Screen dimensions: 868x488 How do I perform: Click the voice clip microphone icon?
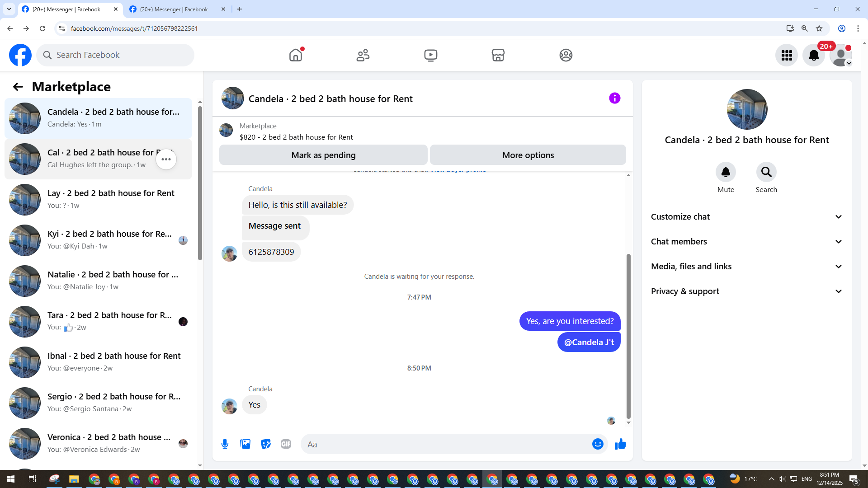click(225, 444)
